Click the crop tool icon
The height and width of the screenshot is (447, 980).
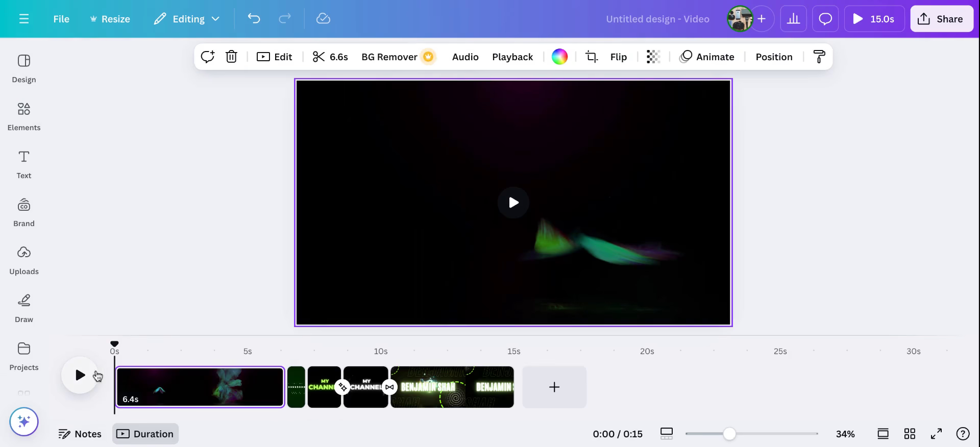(x=592, y=57)
